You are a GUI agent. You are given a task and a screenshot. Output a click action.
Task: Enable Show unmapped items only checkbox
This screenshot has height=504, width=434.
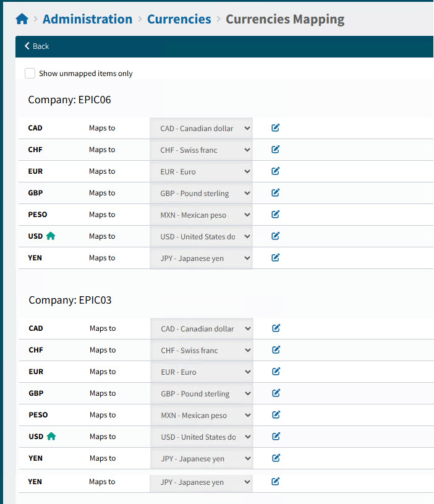coord(30,74)
